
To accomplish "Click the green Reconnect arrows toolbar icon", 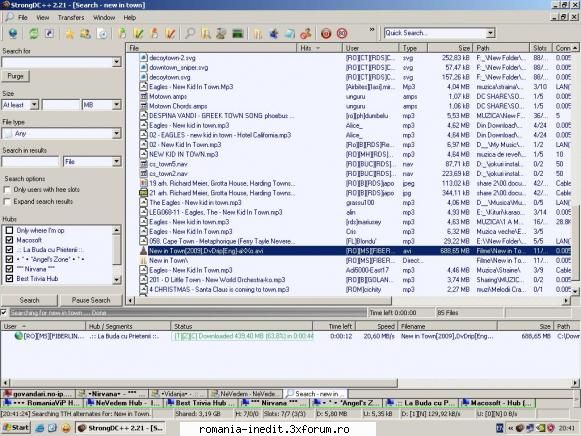I will [33, 34].
